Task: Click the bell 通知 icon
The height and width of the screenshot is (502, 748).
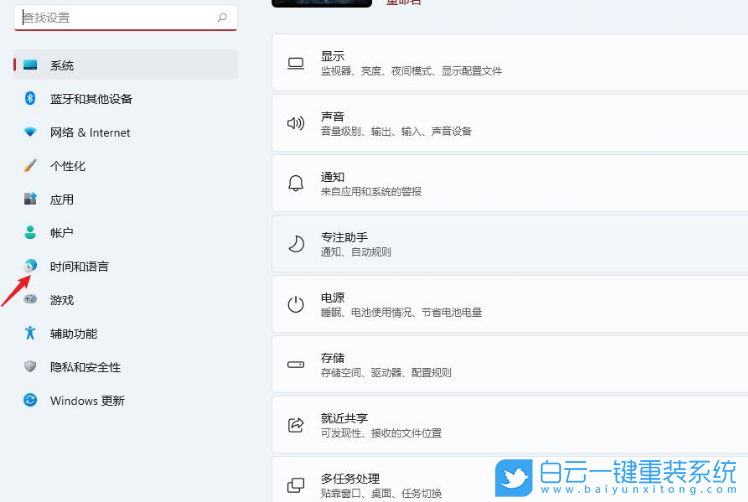Action: coord(296,183)
